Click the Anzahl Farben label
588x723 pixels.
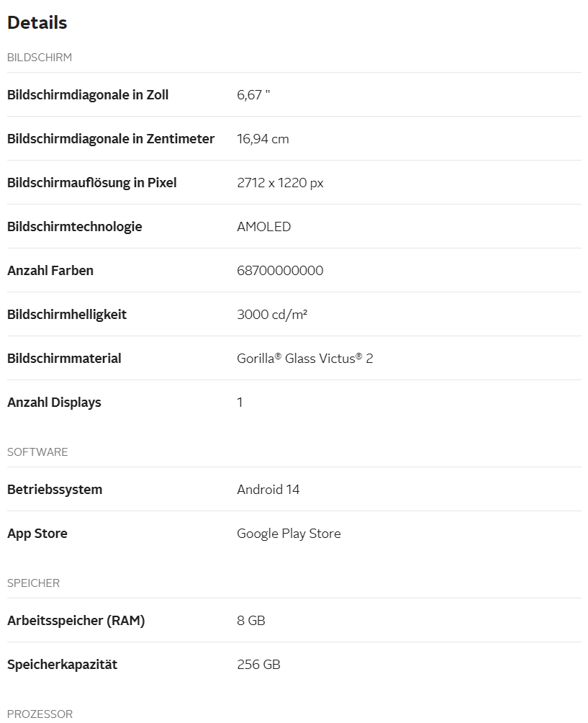[x=50, y=270]
